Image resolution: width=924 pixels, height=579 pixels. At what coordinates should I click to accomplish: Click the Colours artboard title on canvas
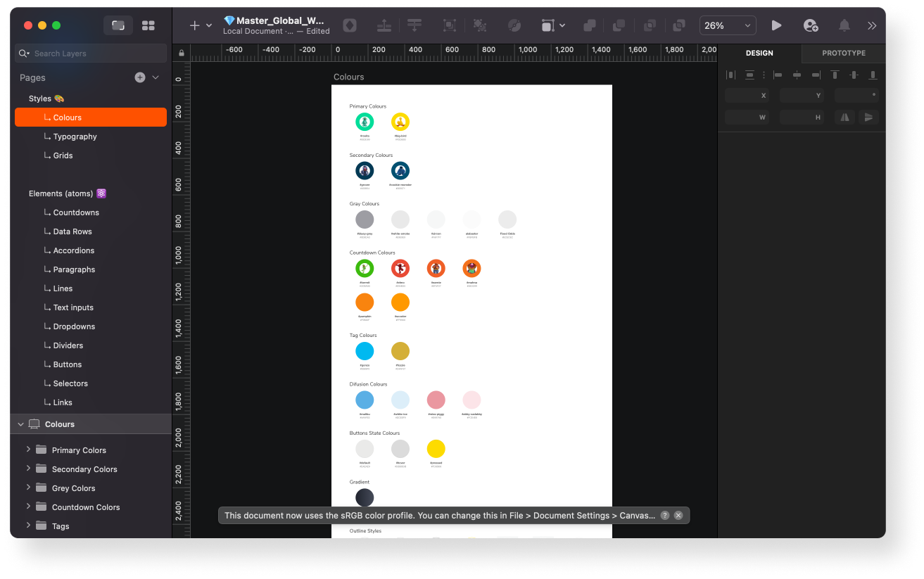click(348, 77)
